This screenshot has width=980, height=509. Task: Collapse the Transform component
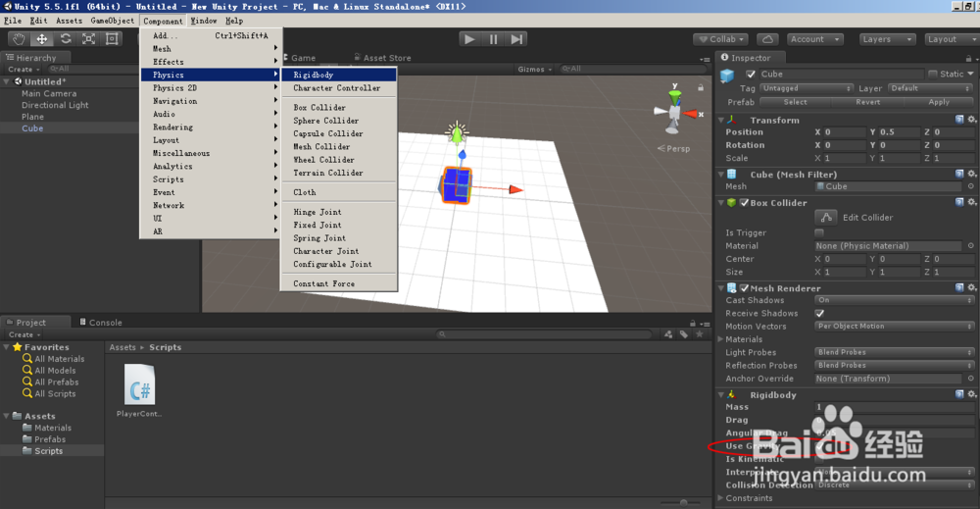click(x=721, y=120)
